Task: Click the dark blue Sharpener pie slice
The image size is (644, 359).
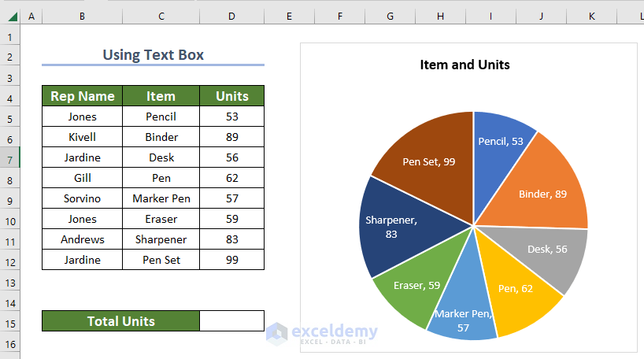Action: pos(394,228)
